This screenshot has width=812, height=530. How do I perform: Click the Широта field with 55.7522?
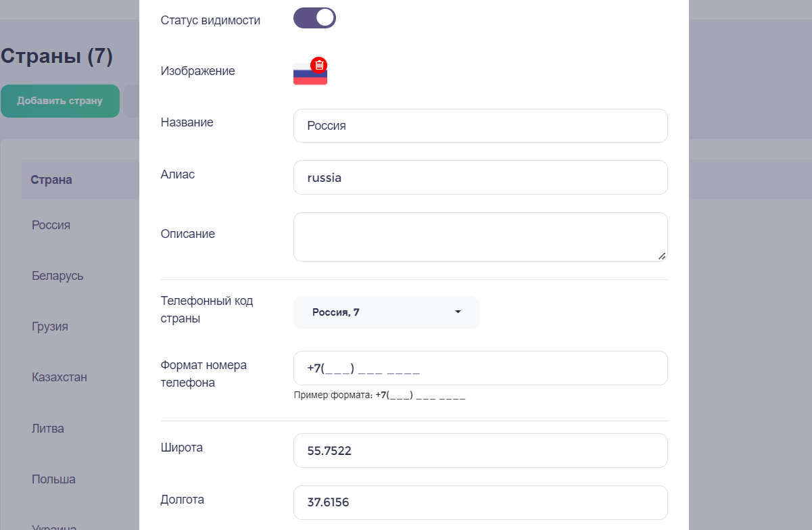pyautogui.click(x=481, y=450)
